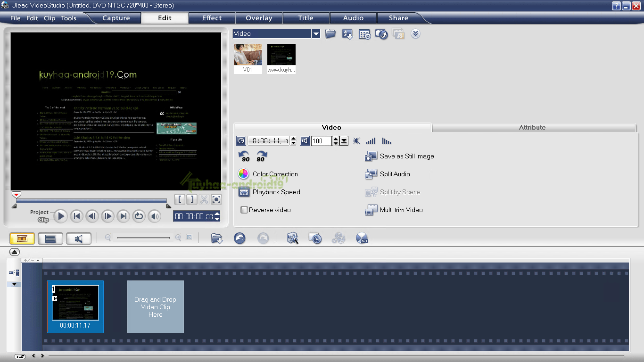Open the File menu

tap(16, 18)
